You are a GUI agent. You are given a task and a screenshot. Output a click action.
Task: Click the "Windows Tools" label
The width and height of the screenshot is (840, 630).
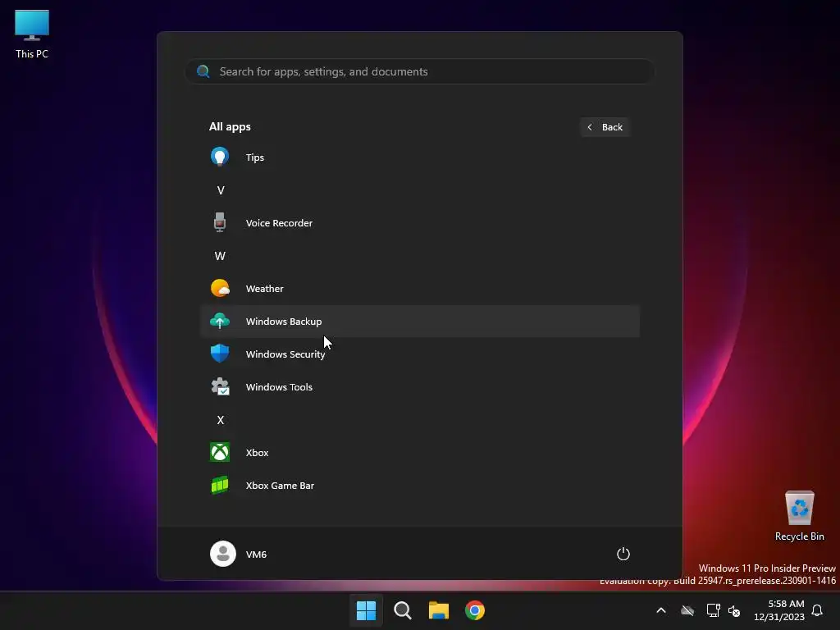tap(279, 387)
